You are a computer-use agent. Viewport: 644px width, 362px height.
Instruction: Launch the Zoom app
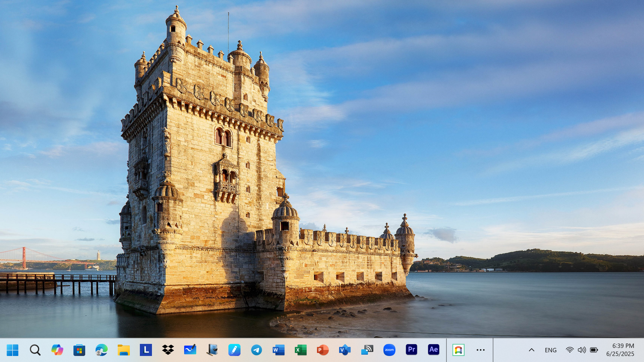pos(389,350)
